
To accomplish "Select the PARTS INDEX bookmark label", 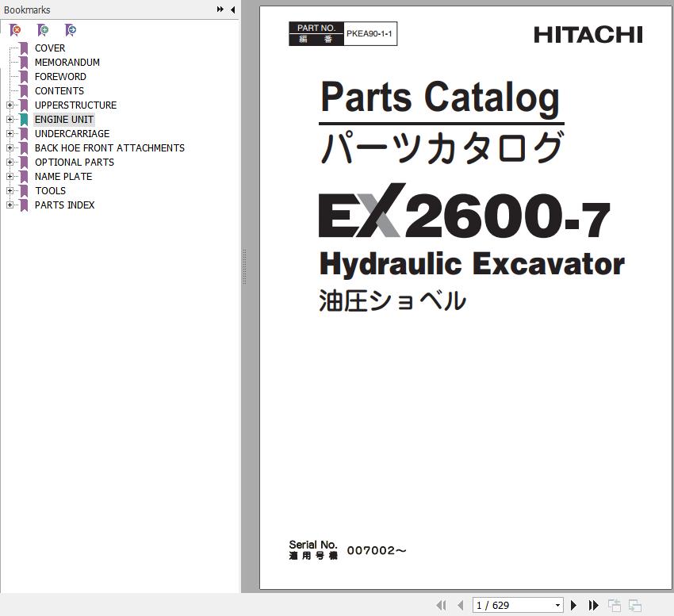I will [x=64, y=205].
